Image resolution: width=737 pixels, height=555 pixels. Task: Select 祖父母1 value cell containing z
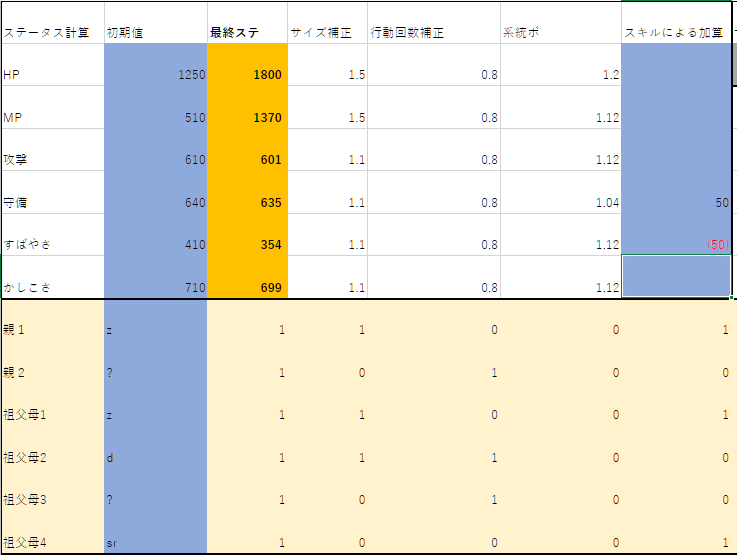pos(156,405)
